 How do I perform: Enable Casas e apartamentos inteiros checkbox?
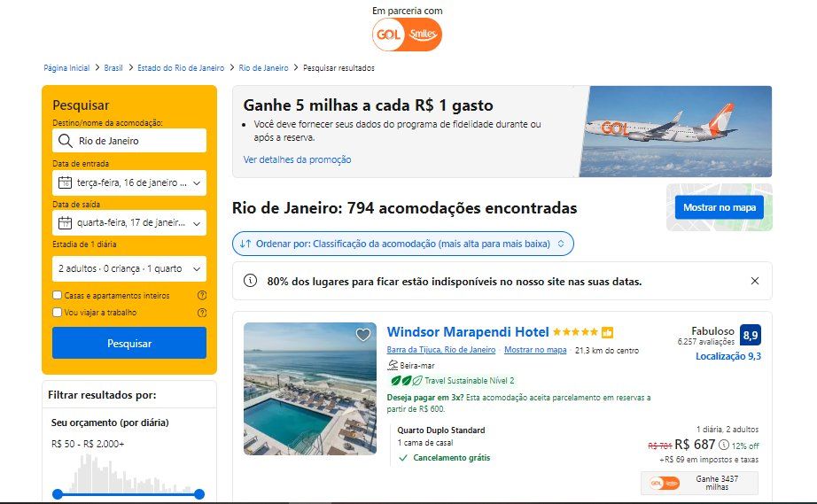coord(58,295)
